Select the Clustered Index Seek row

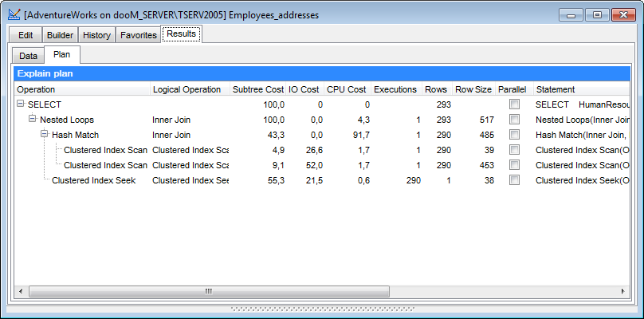[93, 180]
